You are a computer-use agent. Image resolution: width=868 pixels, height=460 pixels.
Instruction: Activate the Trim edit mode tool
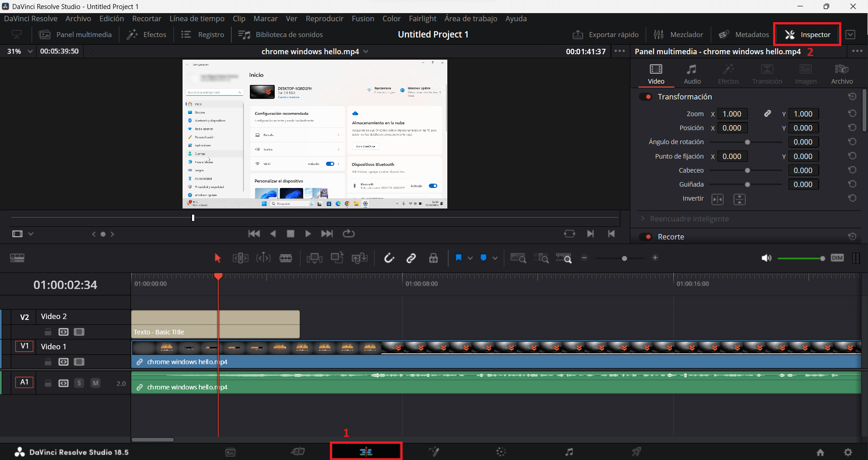click(240, 258)
